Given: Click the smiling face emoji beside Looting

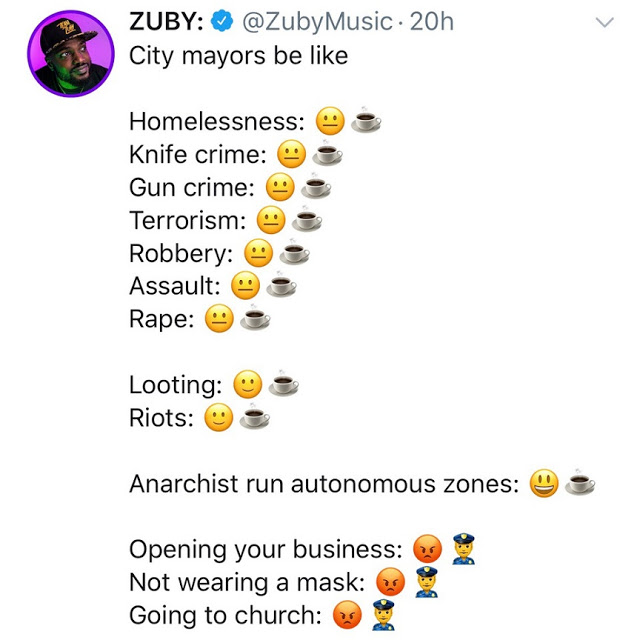Looking at the screenshot, I should point(247,385).
